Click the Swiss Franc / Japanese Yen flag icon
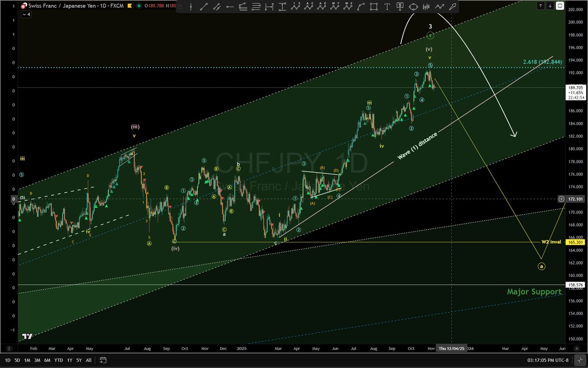 point(24,7)
